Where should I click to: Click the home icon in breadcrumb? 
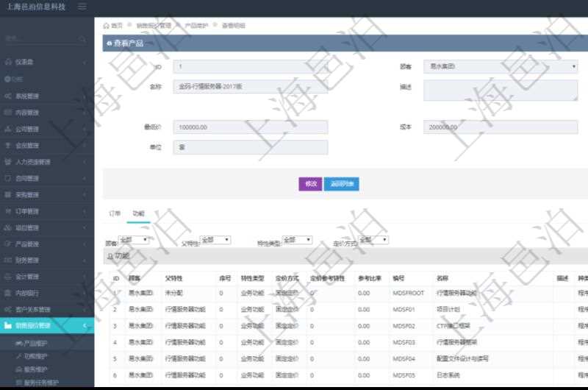coord(106,26)
